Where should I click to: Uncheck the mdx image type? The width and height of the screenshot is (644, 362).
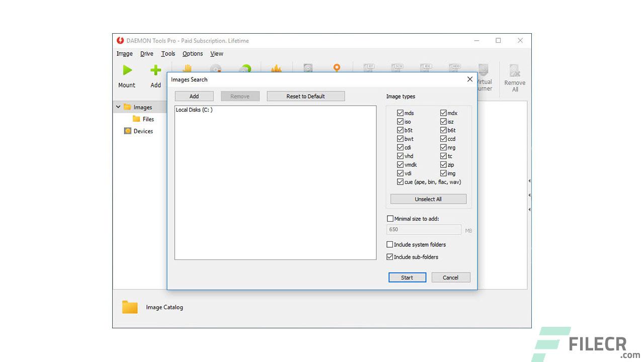point(444,113)
